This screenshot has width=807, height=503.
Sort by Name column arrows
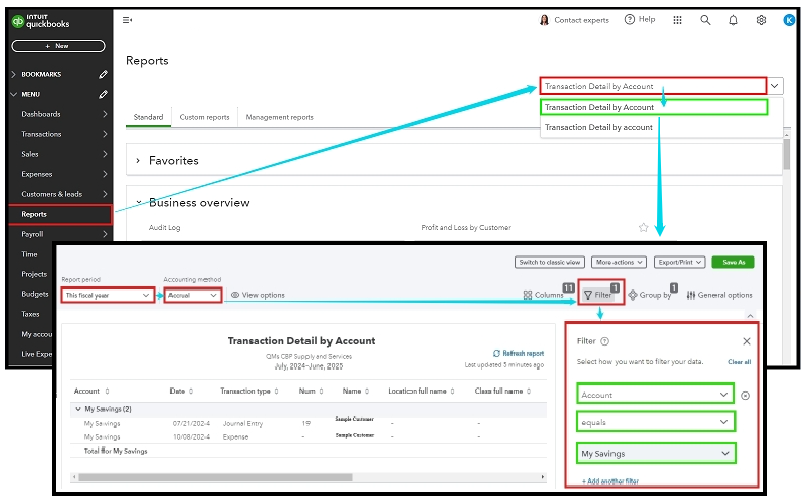pos(367,391)
